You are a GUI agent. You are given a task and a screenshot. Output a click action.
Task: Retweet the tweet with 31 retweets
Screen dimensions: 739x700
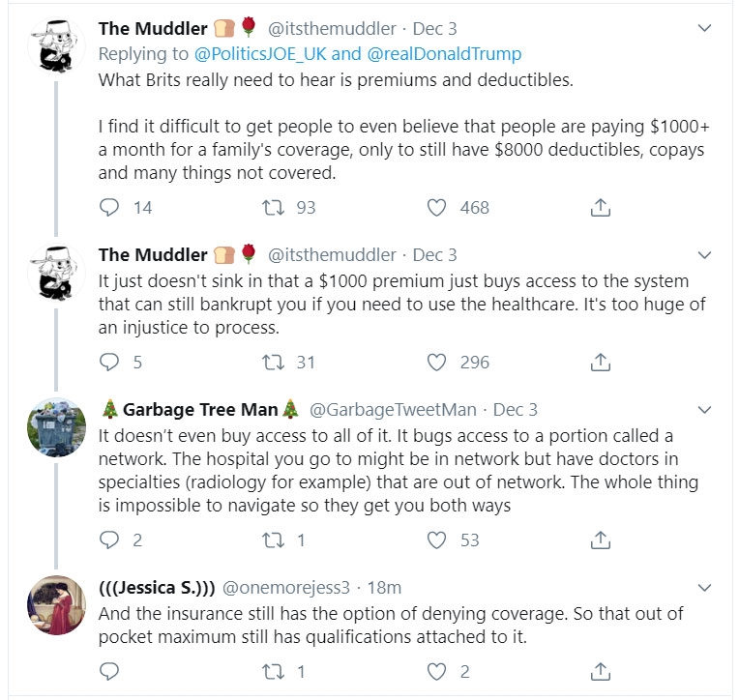[272, 363]
